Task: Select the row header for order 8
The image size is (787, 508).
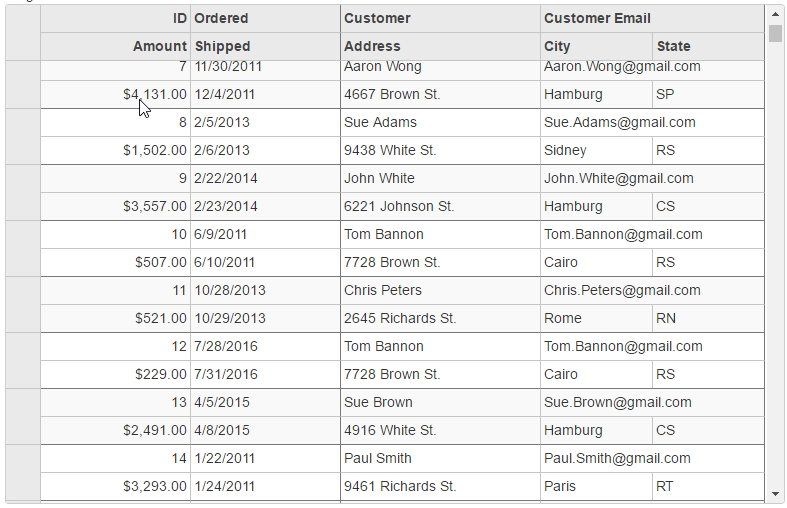Action: [x=23, y=136]
